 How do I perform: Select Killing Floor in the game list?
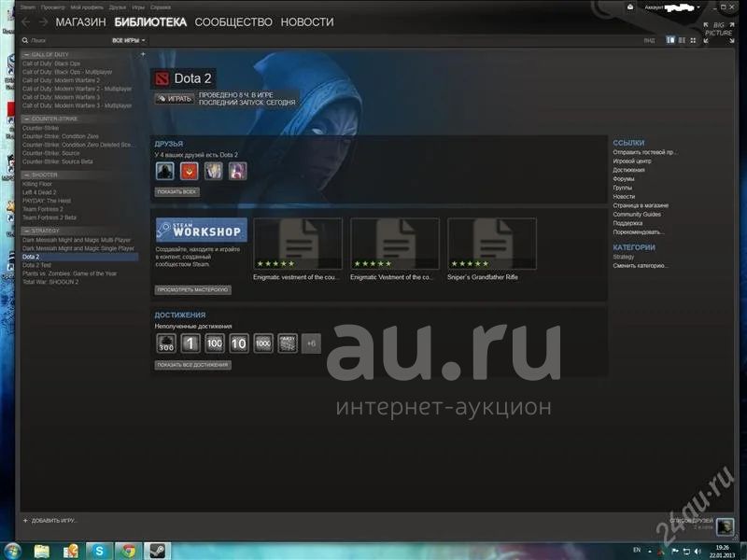[x=37, y=184]
